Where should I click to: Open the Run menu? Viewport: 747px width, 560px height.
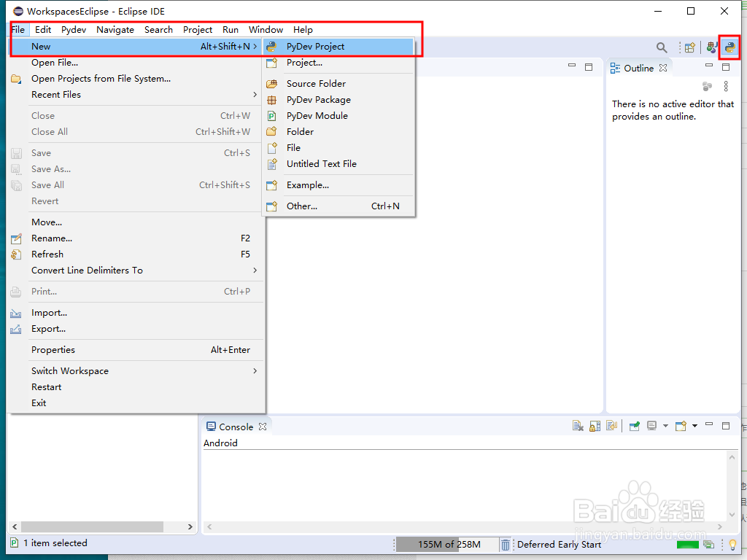coord(231,29)
